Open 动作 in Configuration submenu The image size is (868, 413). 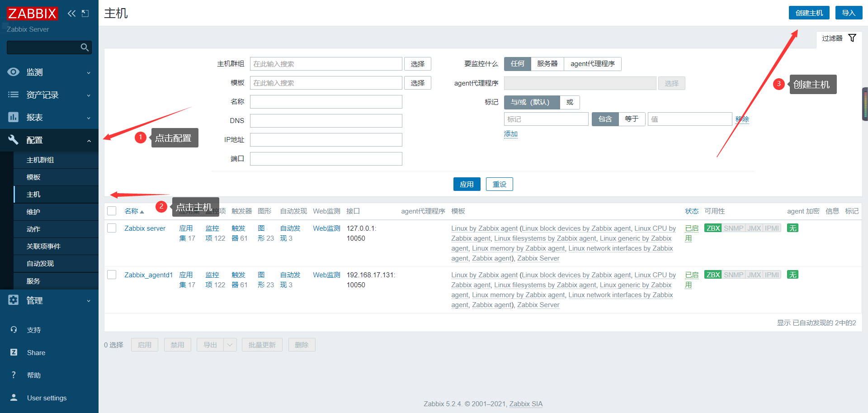click(x=56, y=229)
